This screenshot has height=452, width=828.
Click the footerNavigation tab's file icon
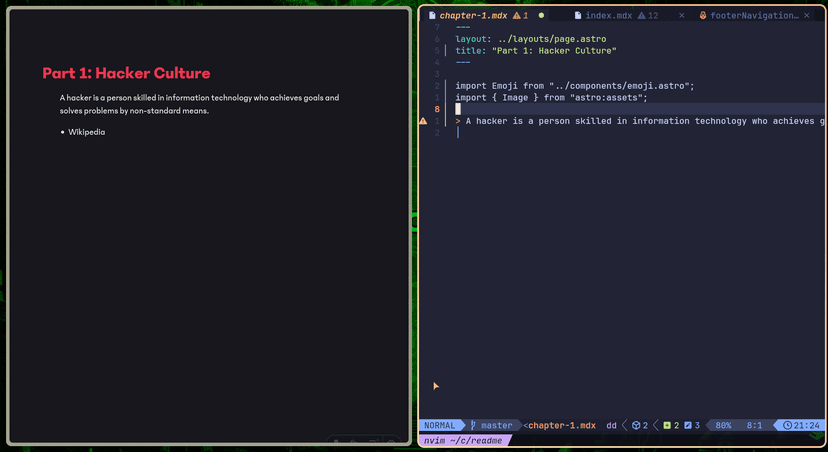point(703,16)
